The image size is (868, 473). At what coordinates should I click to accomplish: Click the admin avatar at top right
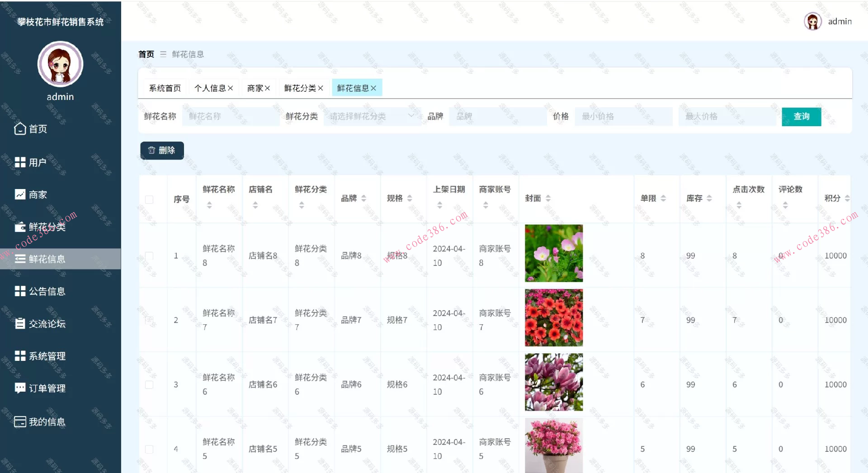(812, 21)
